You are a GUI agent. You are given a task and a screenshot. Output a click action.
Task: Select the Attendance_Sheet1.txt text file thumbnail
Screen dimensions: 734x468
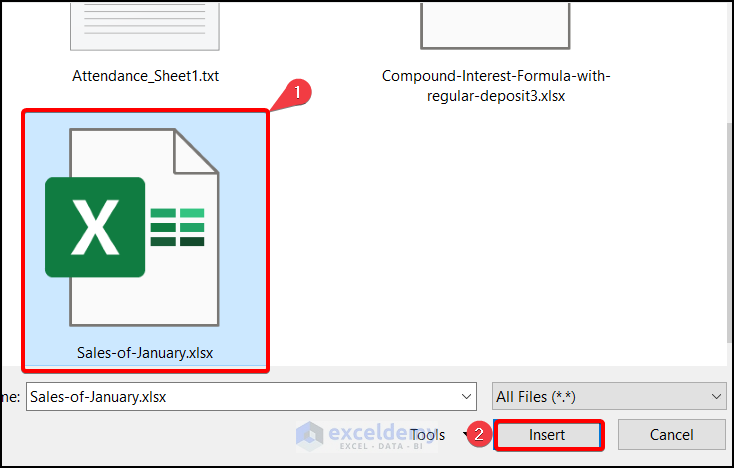pyautogui.click(x=145, y=26)
